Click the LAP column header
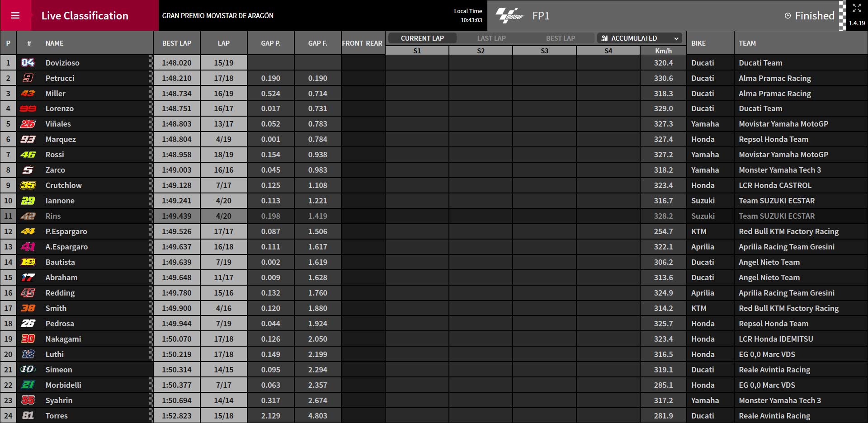The width and height of the screenshot is (868, 423). [224, 43]
